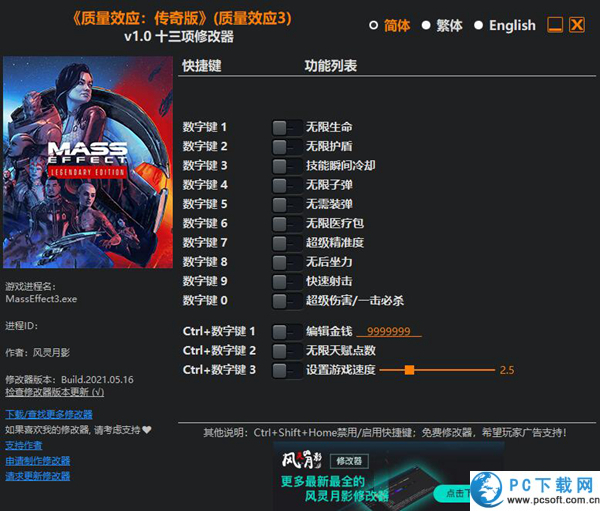Click the 支持作者 link
The image size is (600, 511).
coord(24,445)
